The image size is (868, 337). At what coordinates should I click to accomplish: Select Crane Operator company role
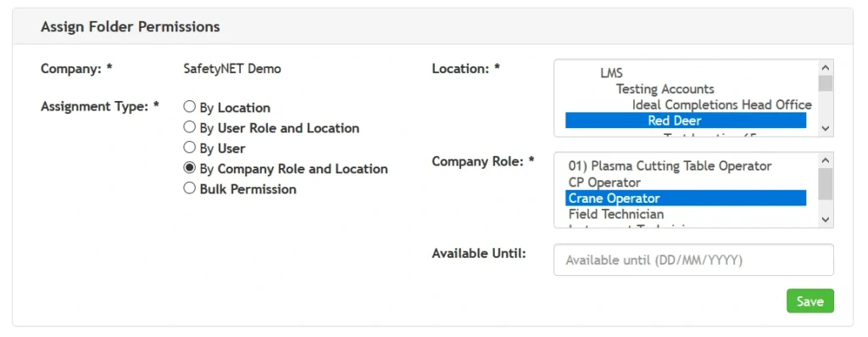coord(686,198)
